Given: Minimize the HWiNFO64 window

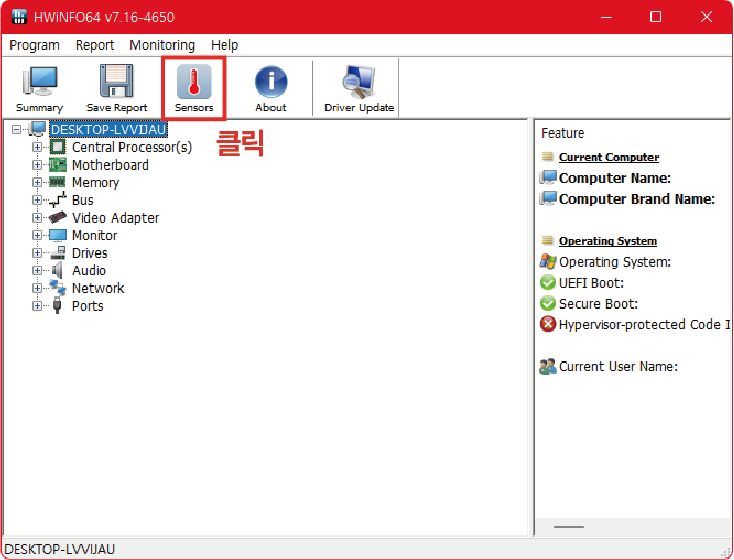Looking at the screenshot, I should click(607, 17).
